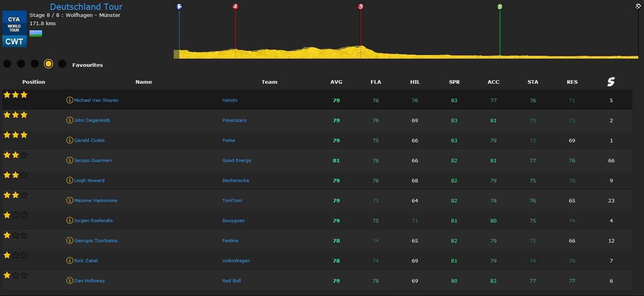Click the finish checkered flag icon
Viewport: 644px width, 296px height.
(x=638, y=7)
